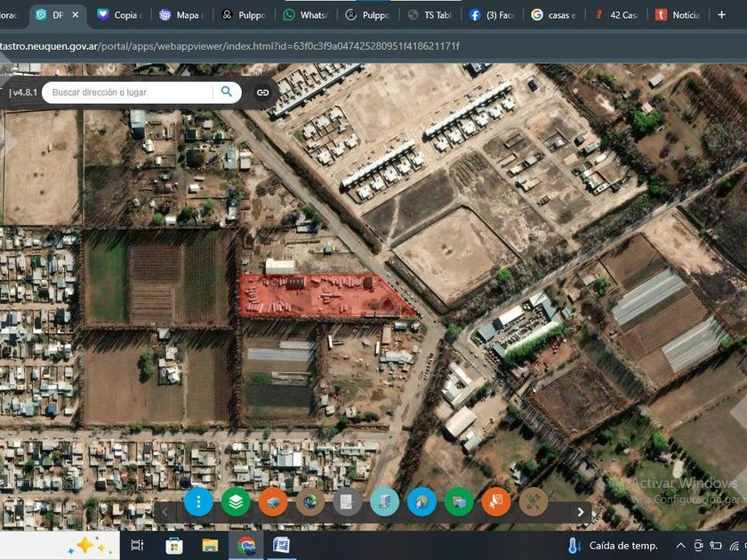Click the orange select-features widget

coord(496,501)
